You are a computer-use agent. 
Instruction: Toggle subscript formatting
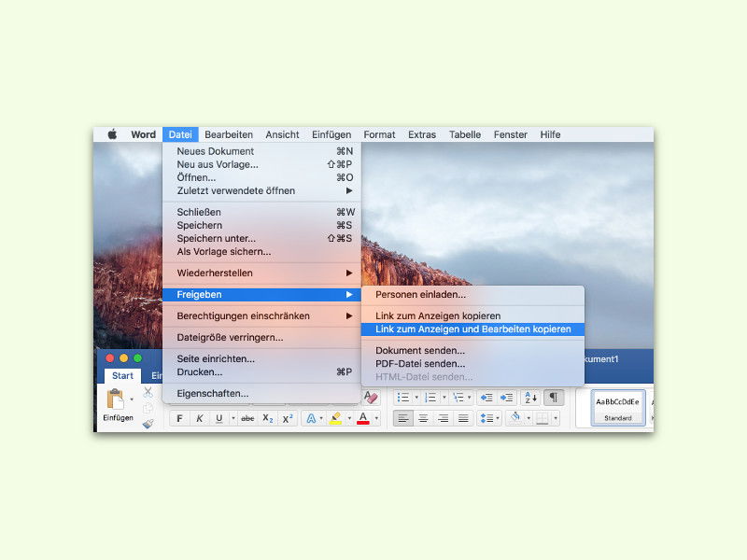[268, 418]
